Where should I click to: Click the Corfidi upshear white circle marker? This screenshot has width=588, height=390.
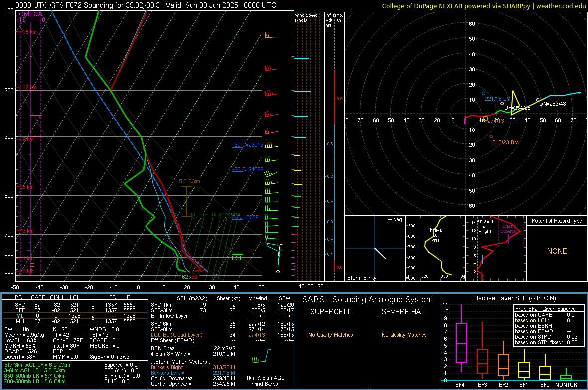coord(502,104)
